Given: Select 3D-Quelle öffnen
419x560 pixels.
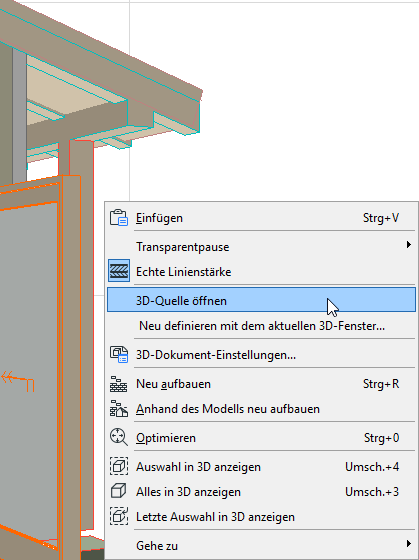Looking at the screenshot, I should tap(261, 300).
